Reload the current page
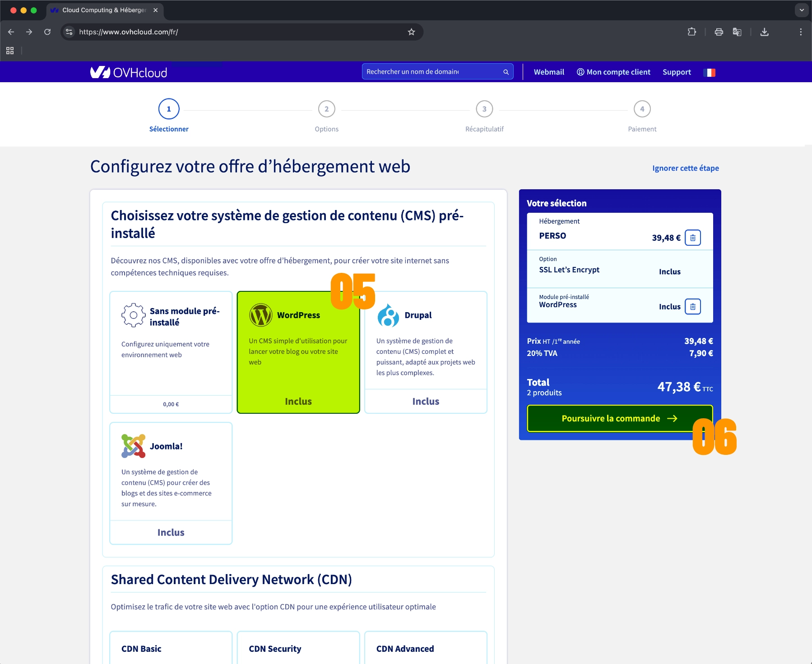Viewport: 812px width, 664px height. [x=47, y=32]
